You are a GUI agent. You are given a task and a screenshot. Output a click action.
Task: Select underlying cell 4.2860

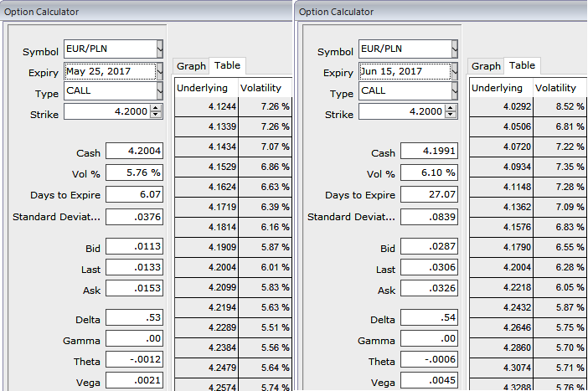pyautogui.click(x=501, y=347)
